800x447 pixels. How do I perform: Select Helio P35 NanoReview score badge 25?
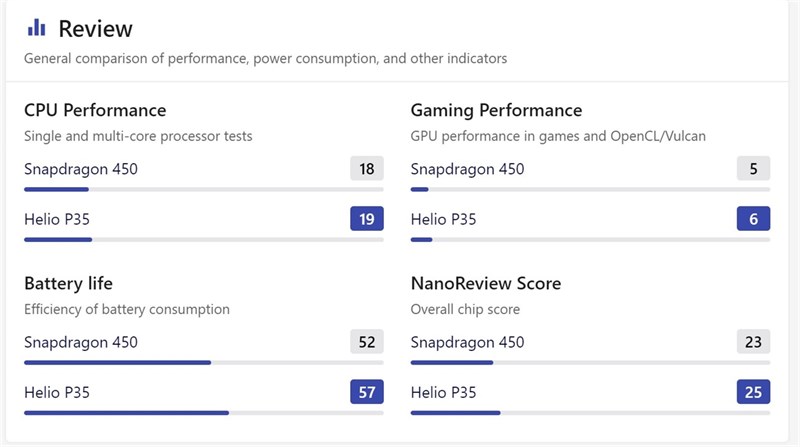coord(753,392)
